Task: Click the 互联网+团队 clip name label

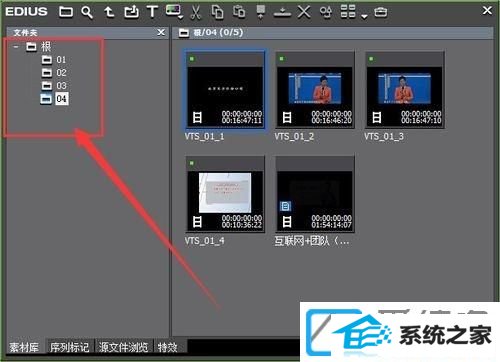Action: tap(312, 241)
